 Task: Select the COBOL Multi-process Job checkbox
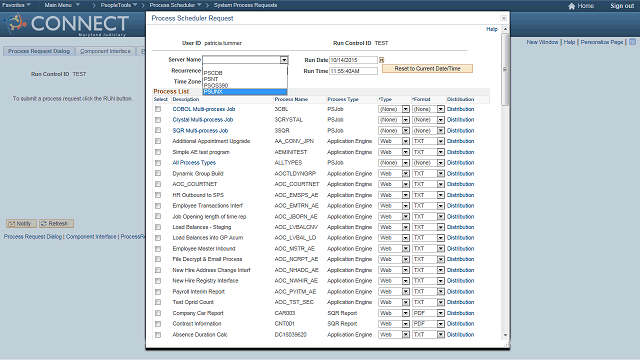[158, 109]
